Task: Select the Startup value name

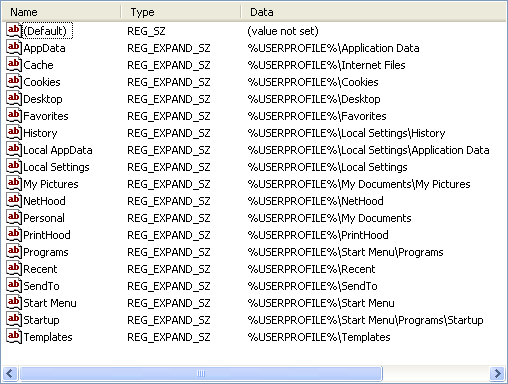Action: 41,320
